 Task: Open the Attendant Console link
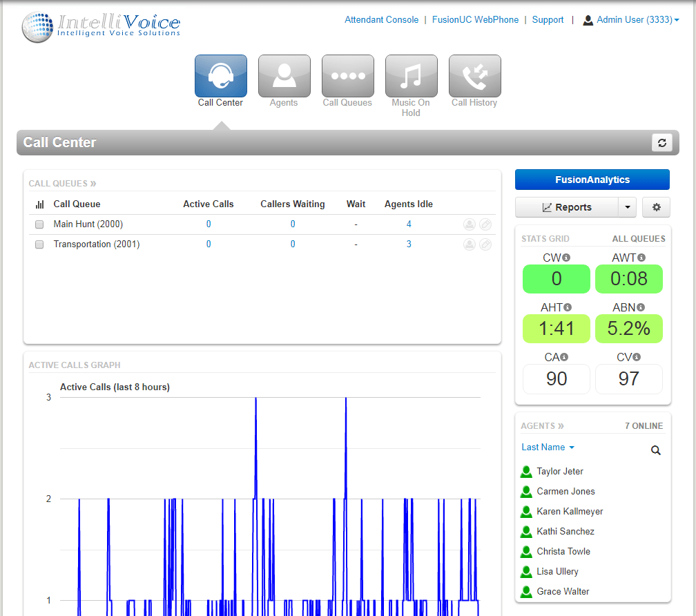click(x=381, y=20)
